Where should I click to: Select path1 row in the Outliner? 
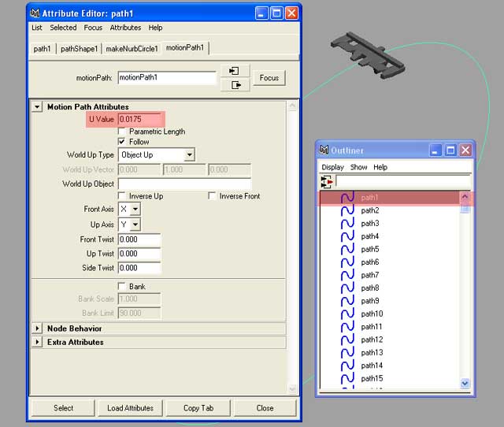[x=390, y=198]
